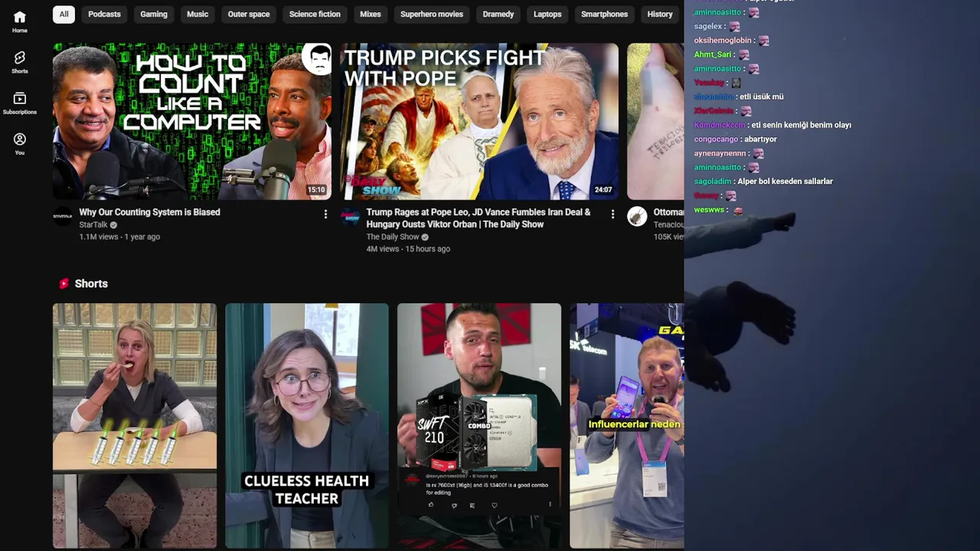Filter by Gaming chip
This screenshot has width=980, height=551.
click(154, 14)
